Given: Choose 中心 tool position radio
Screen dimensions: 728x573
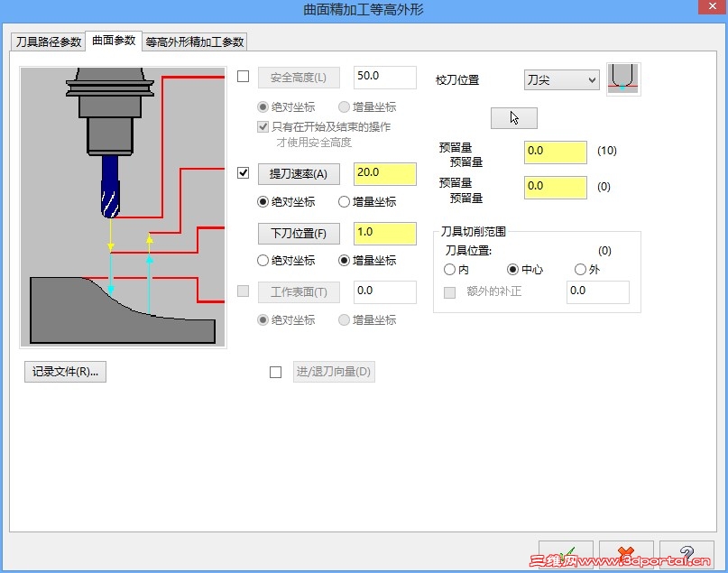Looking at the screenshot, I should [512, 269].
